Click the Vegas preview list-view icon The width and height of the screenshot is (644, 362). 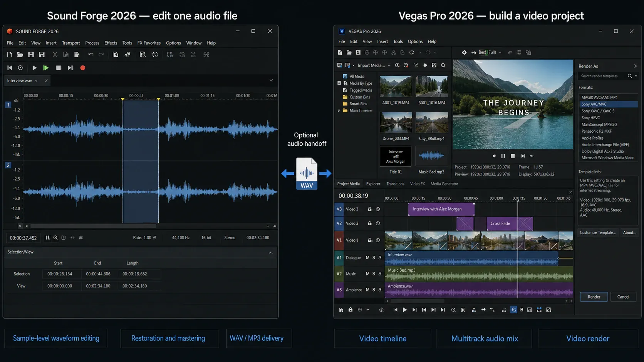pos(519,52)
